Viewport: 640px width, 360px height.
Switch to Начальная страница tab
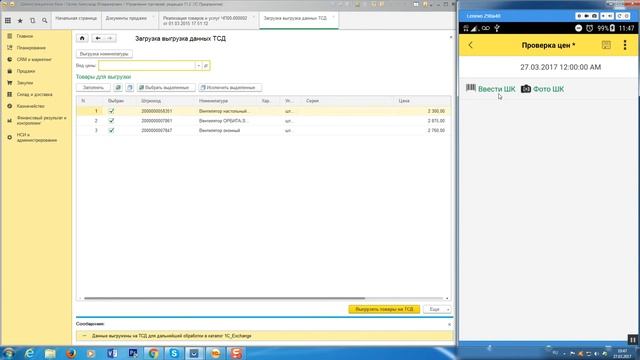tap(76, 18)
